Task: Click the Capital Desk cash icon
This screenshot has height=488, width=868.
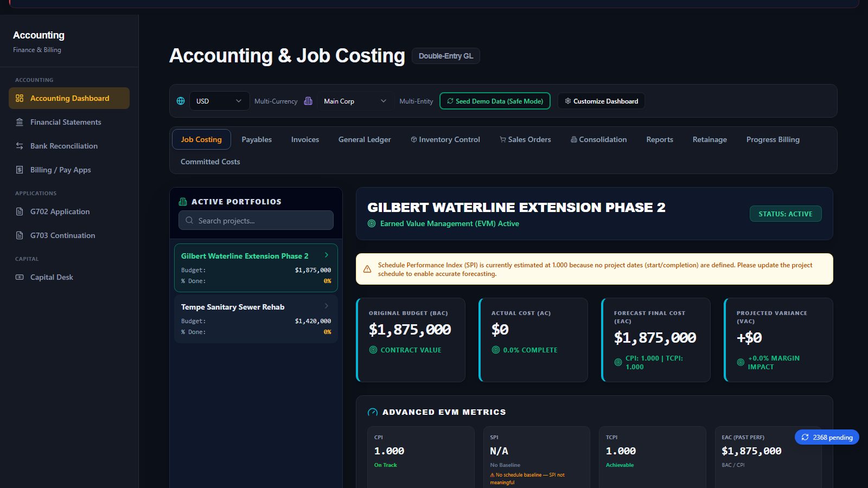Action: pos(20,277)
